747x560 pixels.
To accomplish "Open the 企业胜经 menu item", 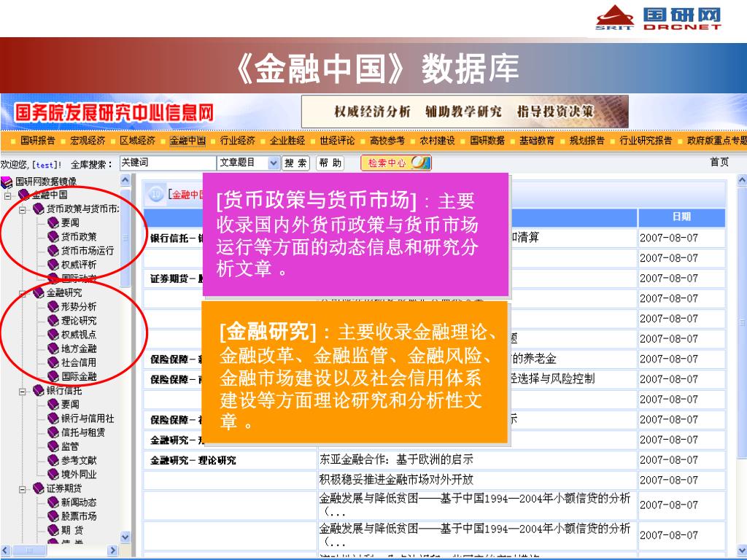I will tap(287, 141).
